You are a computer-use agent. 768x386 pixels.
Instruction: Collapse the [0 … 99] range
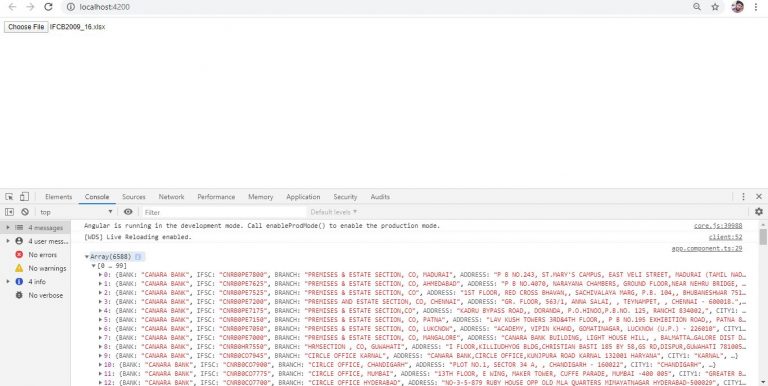tap(94, 265)
